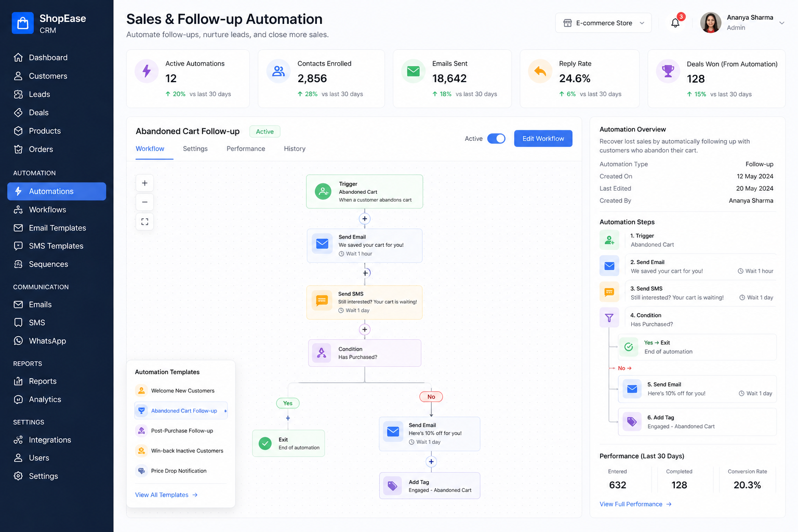Select Welcome New Customers template
This screenshot has width=798, height=532.
click(181, 391)
